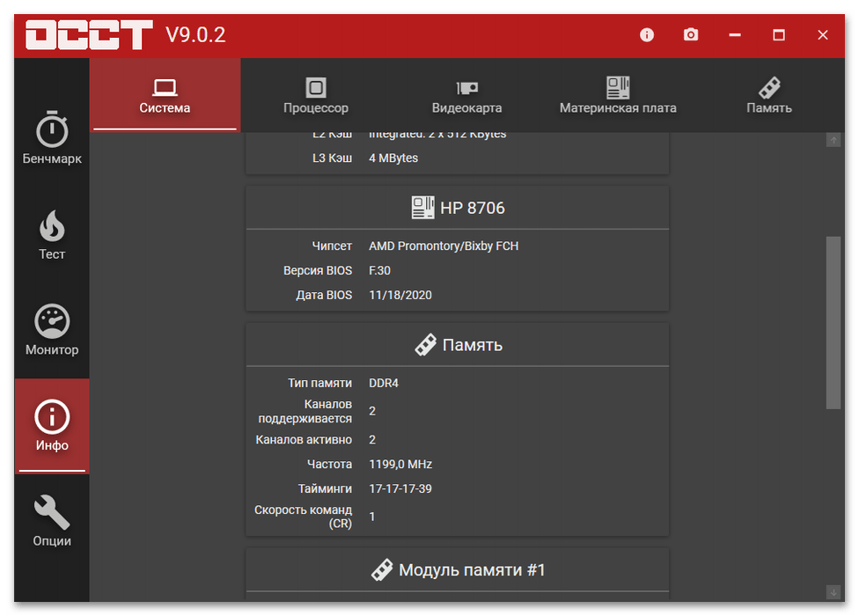This screenshot has height=616, width=859.
Task: Take a screenshot with camera icon
Action: pos(691,35)
